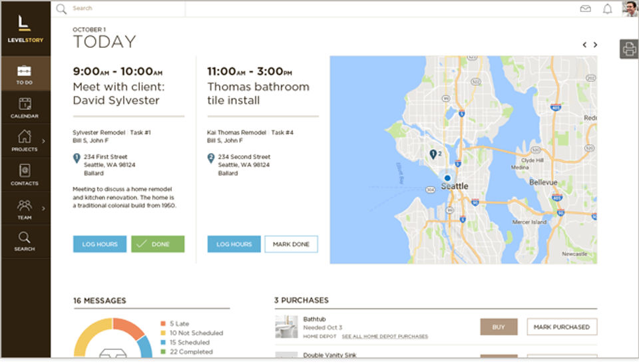This screenshot has width=639, height=364.
Task: Click the blue current location dot on map
Action: [x=447, y=178]
